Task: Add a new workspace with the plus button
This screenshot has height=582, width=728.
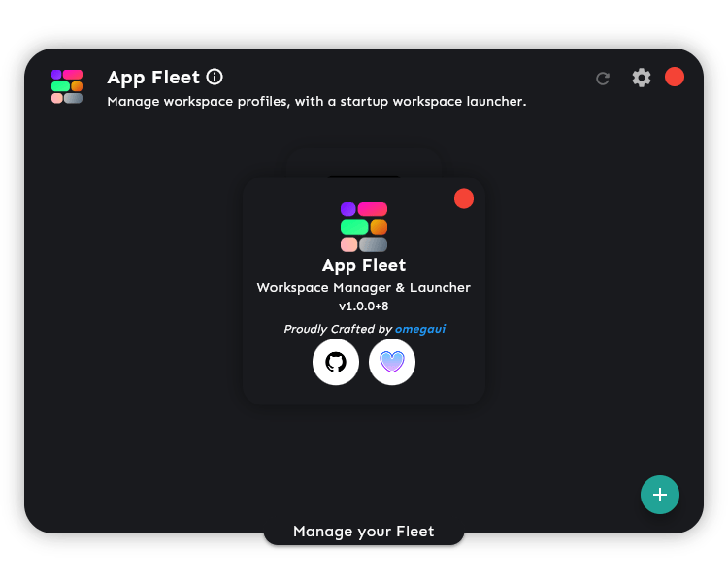Action: [660, 495]
